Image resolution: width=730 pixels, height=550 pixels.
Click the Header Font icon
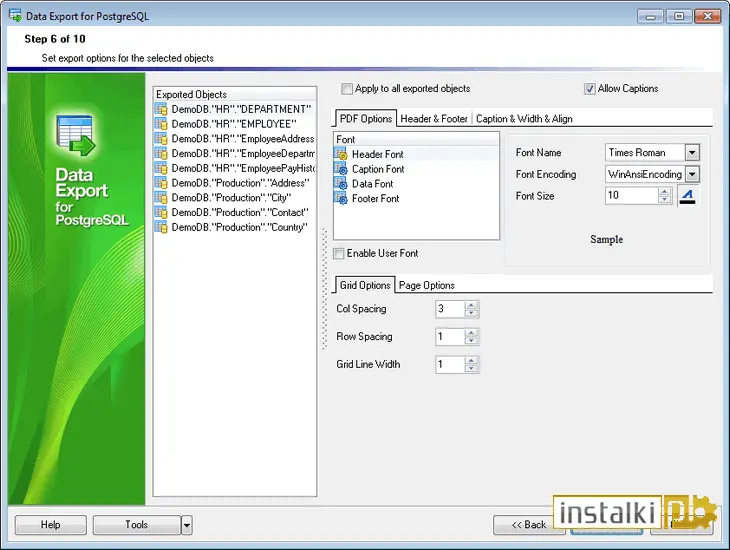[341, 154]
